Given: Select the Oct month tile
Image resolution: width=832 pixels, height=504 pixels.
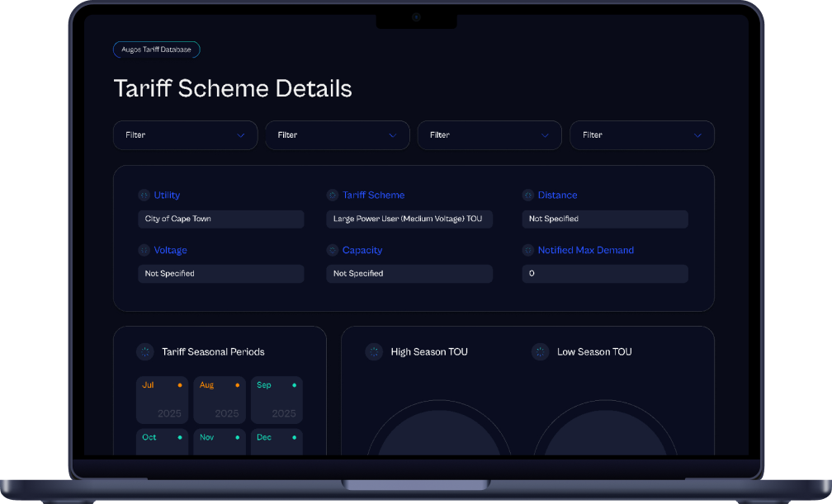Looking at the screenshot, I should (163, 442).
